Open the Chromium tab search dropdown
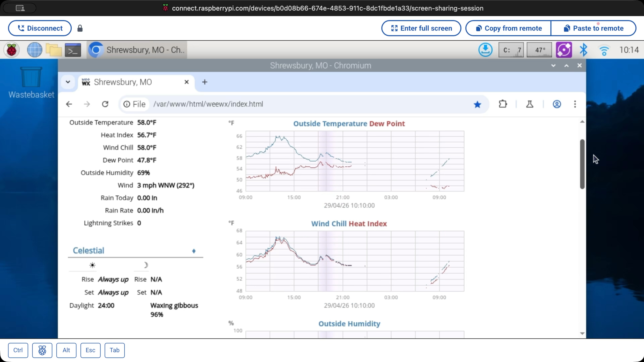 click(x=68, y=82)
